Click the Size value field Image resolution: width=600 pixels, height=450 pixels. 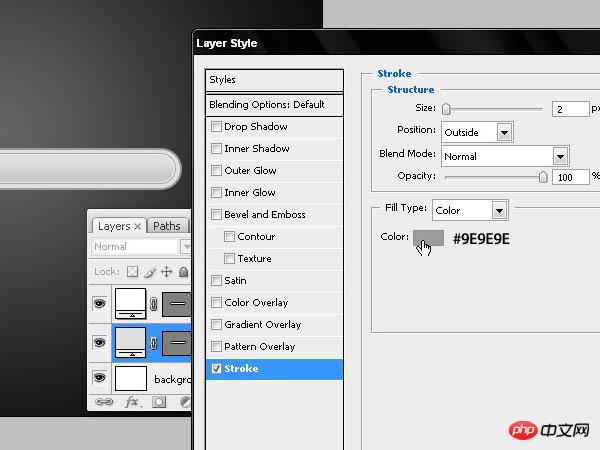coord(570,109)
